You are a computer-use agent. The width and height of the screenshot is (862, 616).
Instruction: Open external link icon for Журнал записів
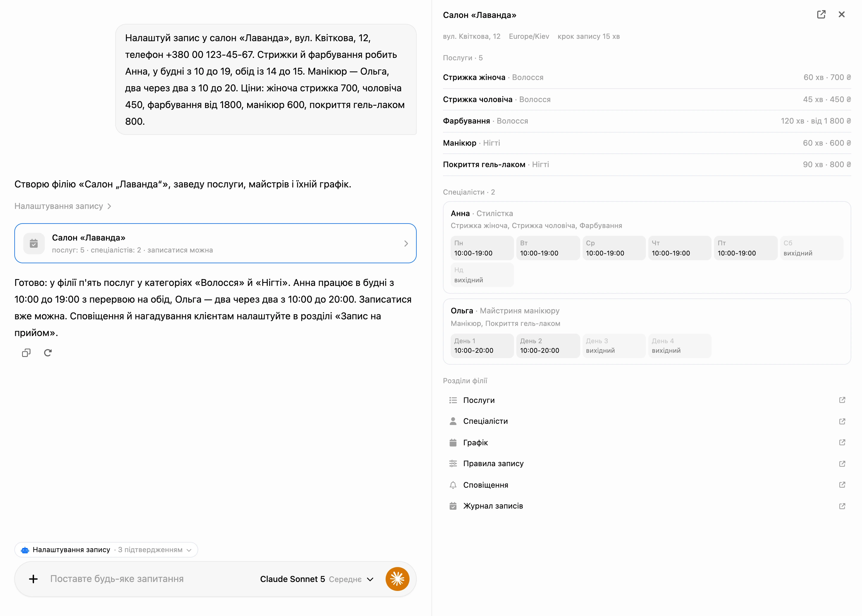842,506
